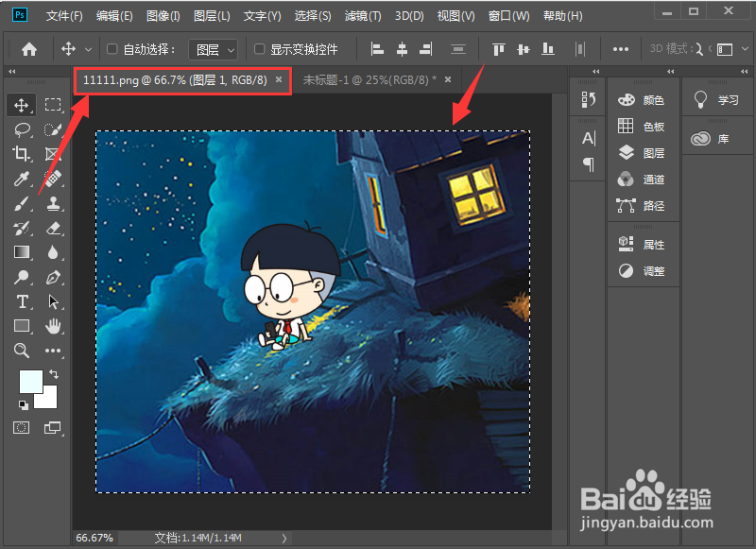The width and height of the screenshot is (756, 549).
Task: Open the 编辑(E) menu
Action: click(x=114, y=16)
